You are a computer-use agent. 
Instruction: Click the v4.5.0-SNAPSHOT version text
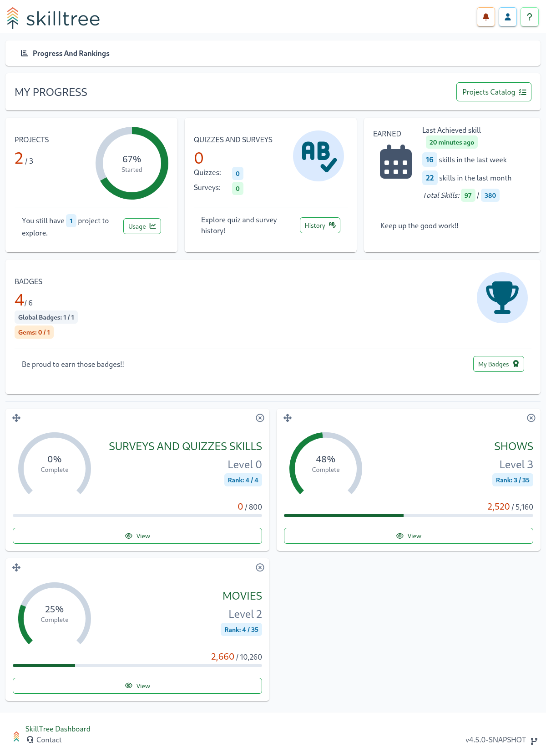pyautogui.click(x=495, y=740)
